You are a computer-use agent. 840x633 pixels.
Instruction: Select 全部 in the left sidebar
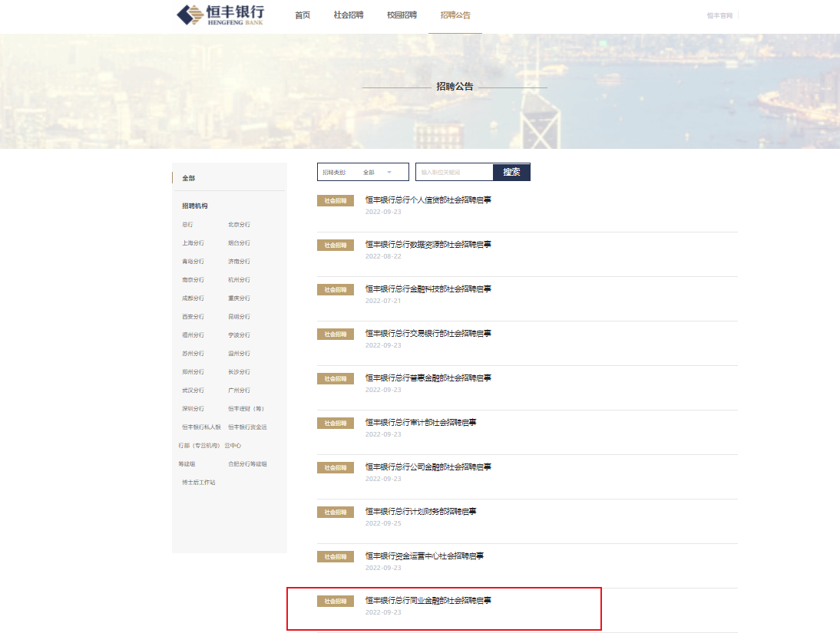tap(189, 178)
